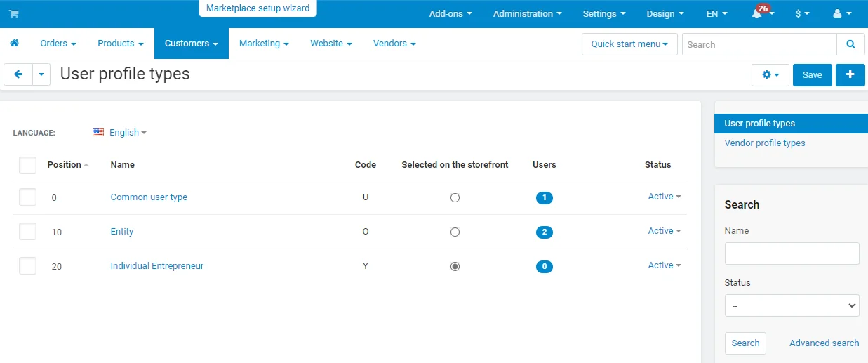The height and width of the screenshot is (363, 868).
Task: Go to the home dashboard icon
Action: (x=14, y=44)
